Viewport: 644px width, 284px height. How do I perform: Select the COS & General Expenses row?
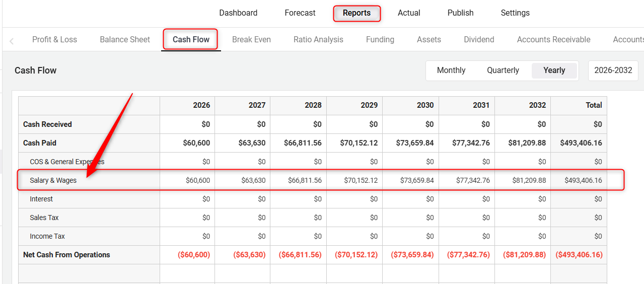point(313,162)
